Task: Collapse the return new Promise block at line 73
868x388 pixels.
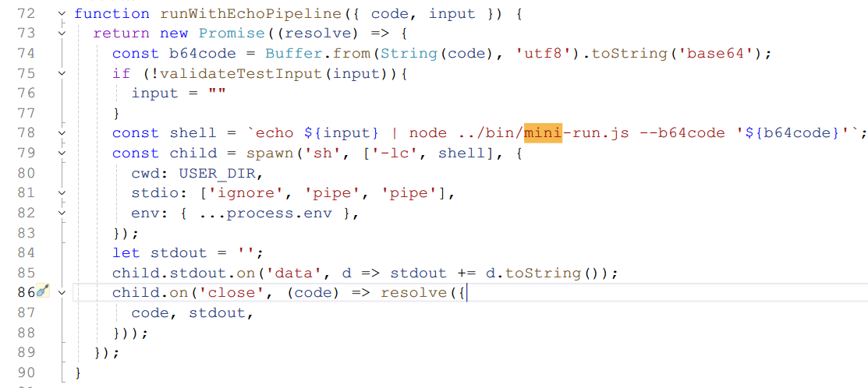Action: pyautogui.click(x=62, y=34)
